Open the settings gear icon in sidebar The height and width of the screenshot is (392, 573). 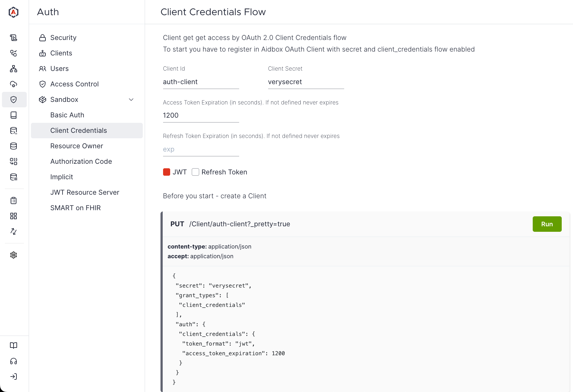(x=14, y=255)
